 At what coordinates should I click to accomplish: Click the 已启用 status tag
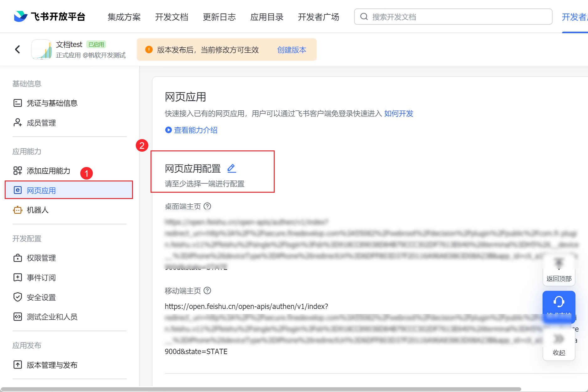(96, 44)
